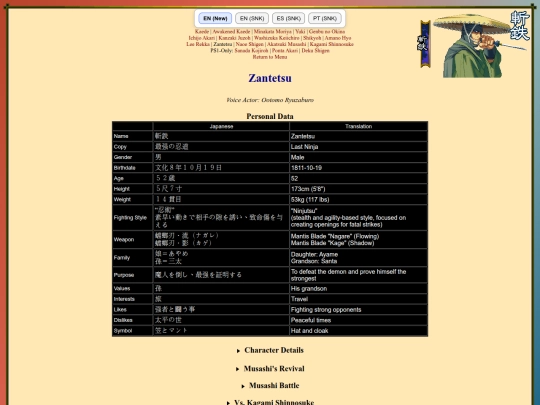Open the Kaede character page link
Image resolution: width=540 pixels, height=405 pixels.
point(202,31)
